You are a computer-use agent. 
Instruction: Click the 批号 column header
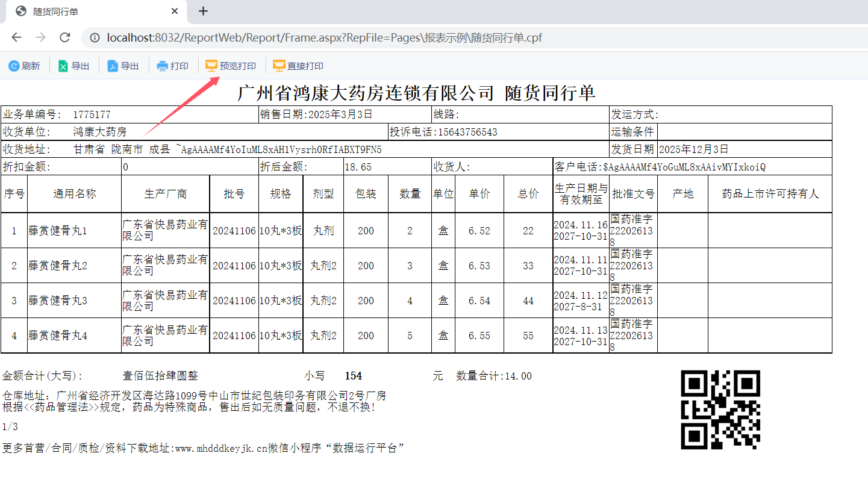tap(234, 194)
